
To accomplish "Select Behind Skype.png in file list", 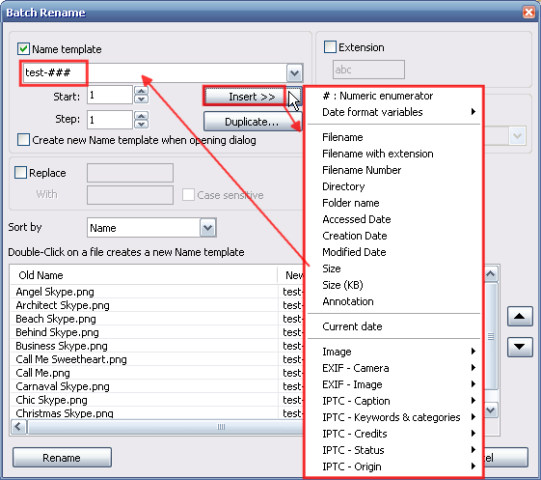I will click(57, 332).
